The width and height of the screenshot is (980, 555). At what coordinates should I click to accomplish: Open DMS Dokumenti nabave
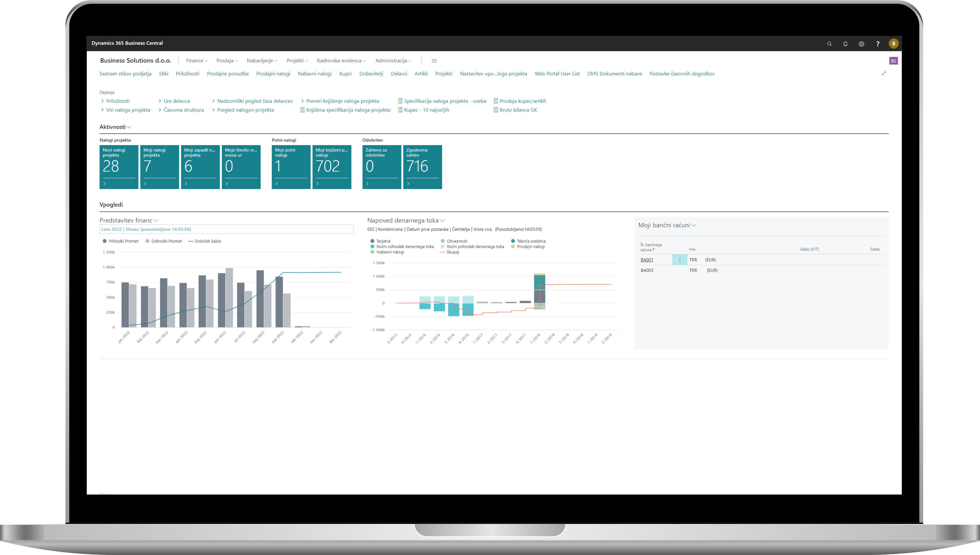pos(614,74)
